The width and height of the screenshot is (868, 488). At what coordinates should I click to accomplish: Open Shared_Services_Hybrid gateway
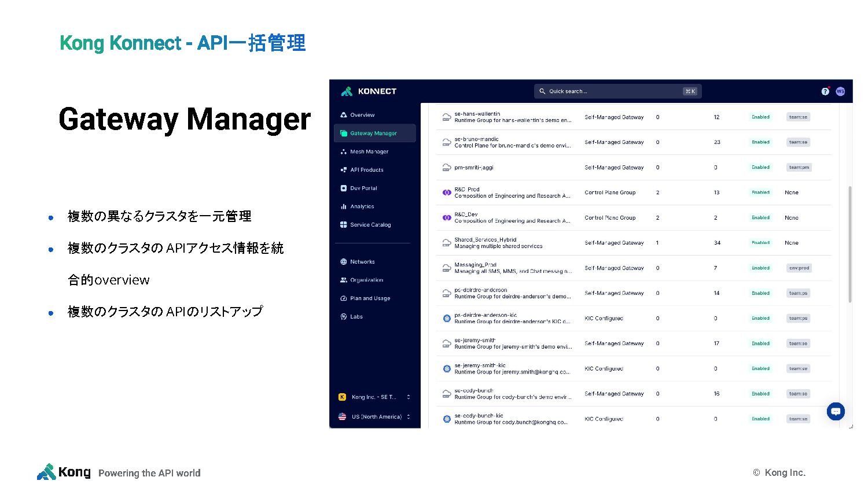(x=634, y=243)
